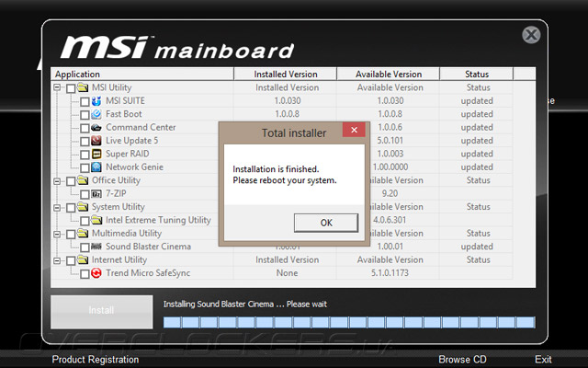Screen dimensions: 588x368
Task: Check the Network Genie checkbox
Action: (85, 167)
